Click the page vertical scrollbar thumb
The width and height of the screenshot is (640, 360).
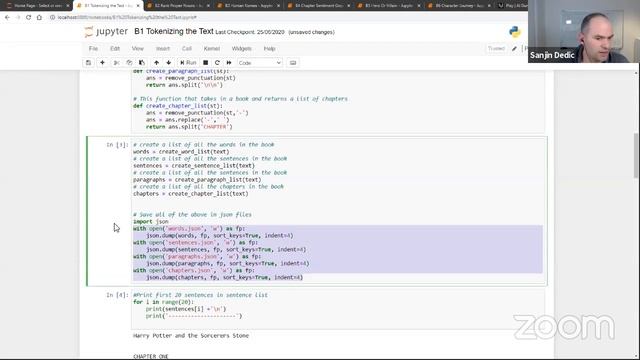[x=636, y=155]
